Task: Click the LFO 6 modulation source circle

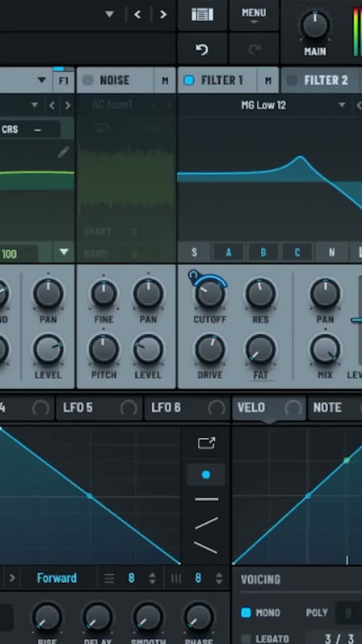Action: click(x=217, y=408)
